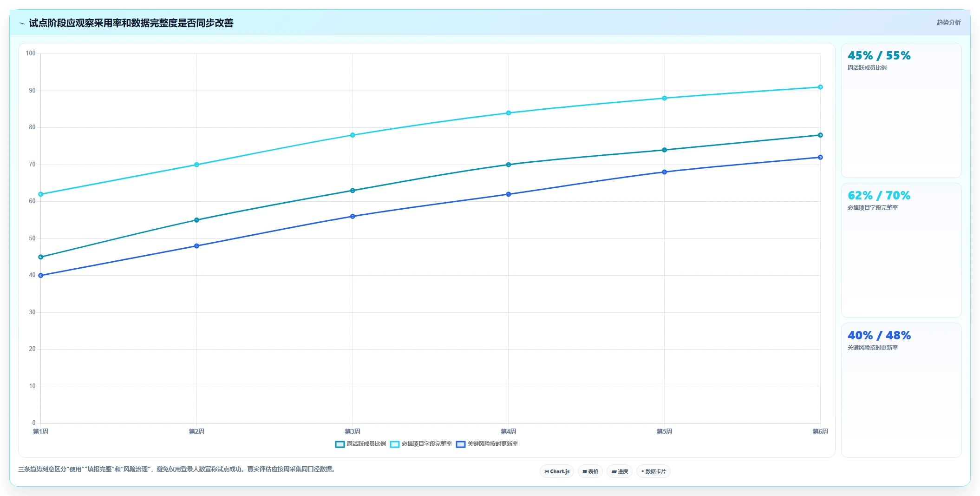Click the y-axis label 50
This screenshot has width=980, height=496.
point(32,238)
